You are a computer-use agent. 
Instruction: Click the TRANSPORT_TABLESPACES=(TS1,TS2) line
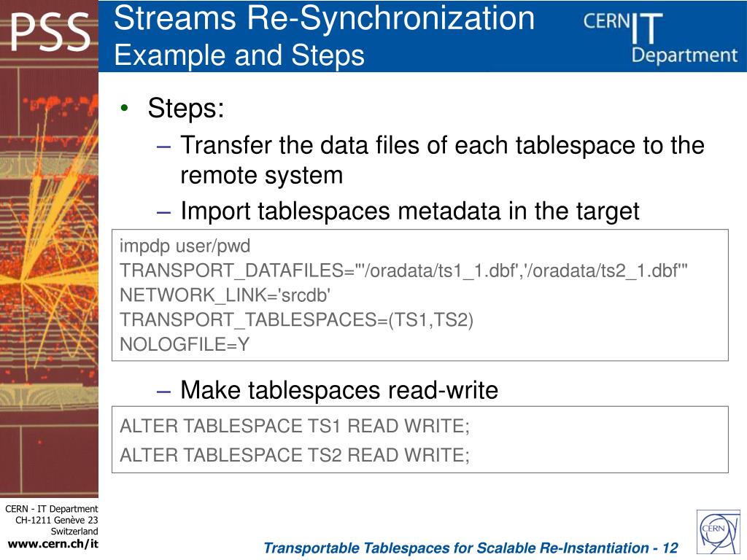pos(296,319)
